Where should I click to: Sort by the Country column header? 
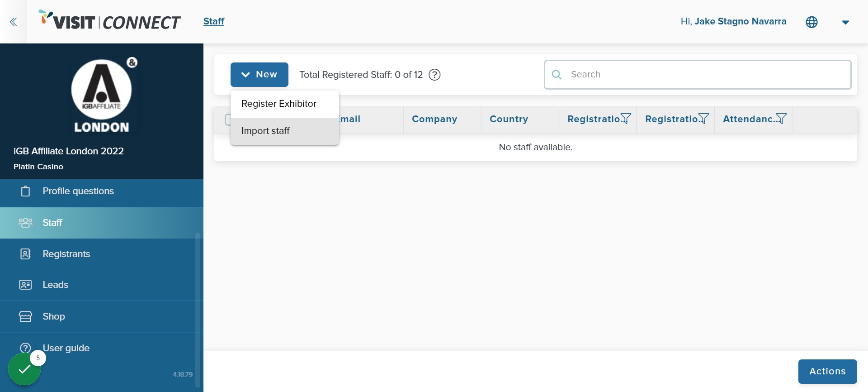pos(509,119)
